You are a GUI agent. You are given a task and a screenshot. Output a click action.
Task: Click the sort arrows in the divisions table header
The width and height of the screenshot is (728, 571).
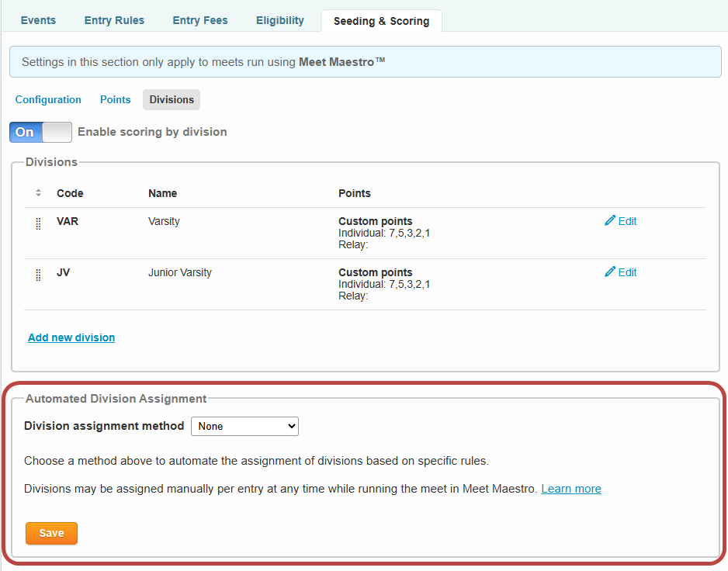pyautogui.click(x=37, y=192)
